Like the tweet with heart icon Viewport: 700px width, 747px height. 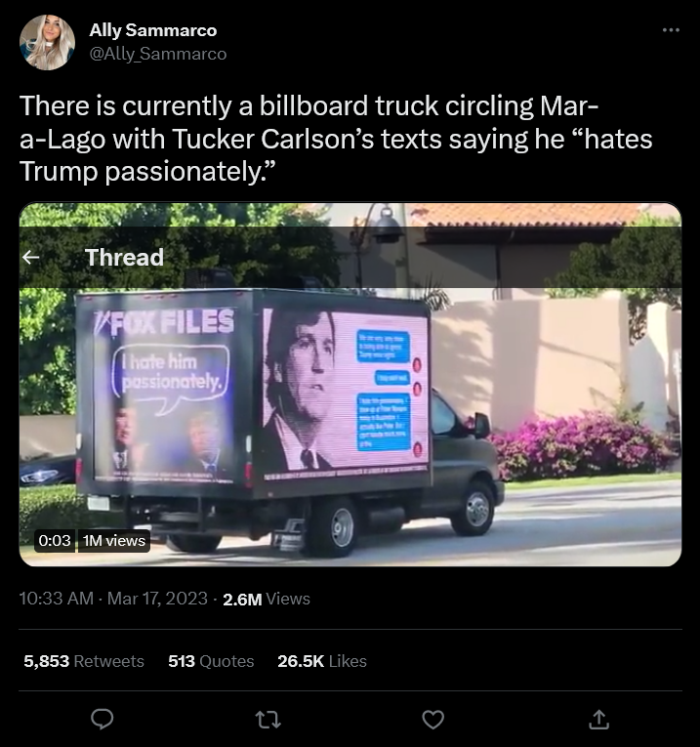click(x=433, y=720)
